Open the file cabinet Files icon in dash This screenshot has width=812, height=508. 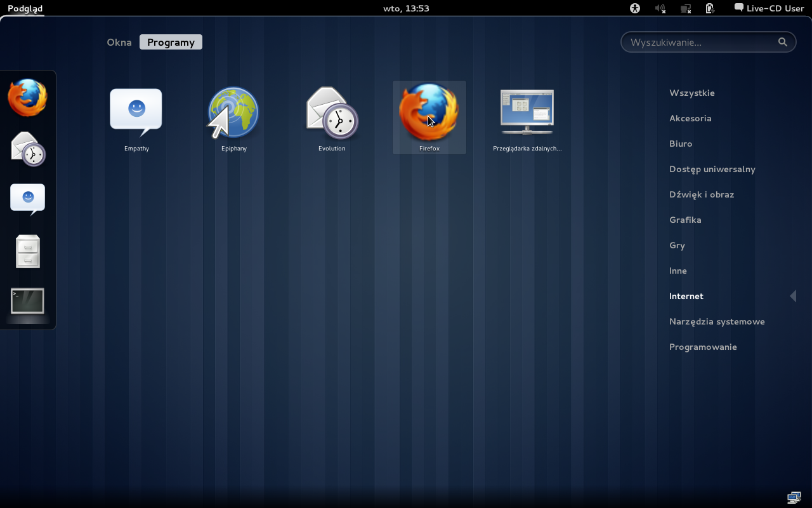tap(28, 251)
